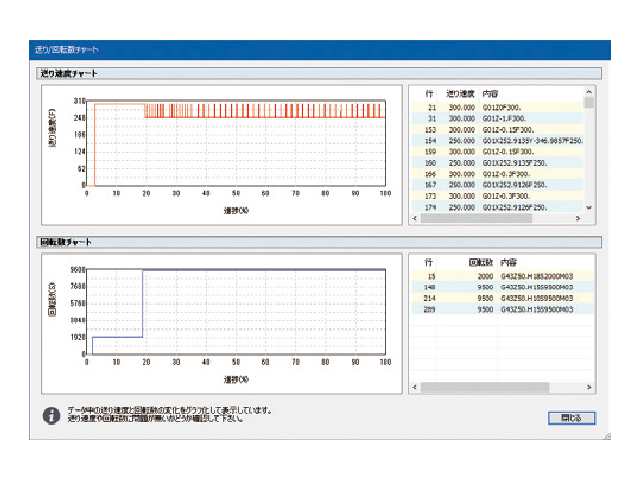Click feed table vertical scrollbar up arrow
The height and width of the screenshot is (480, 640).
pyautogui.click(x=589, y=92)
